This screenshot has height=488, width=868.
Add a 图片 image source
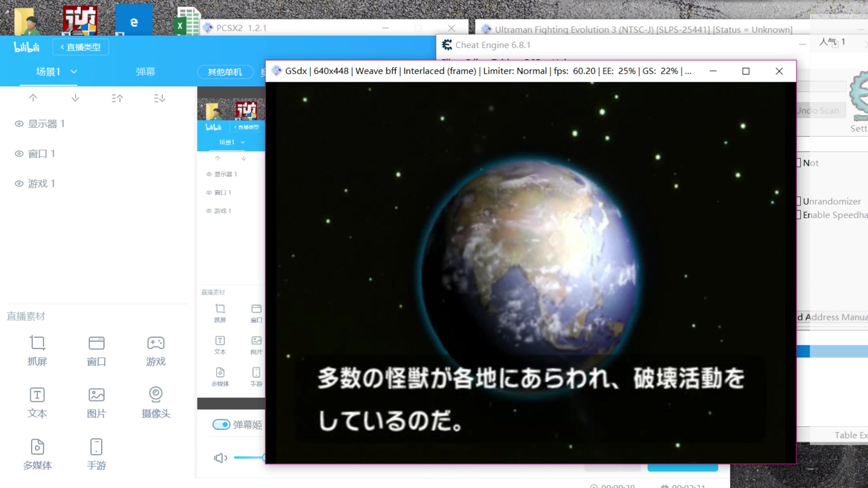click(x=96, y=402)
